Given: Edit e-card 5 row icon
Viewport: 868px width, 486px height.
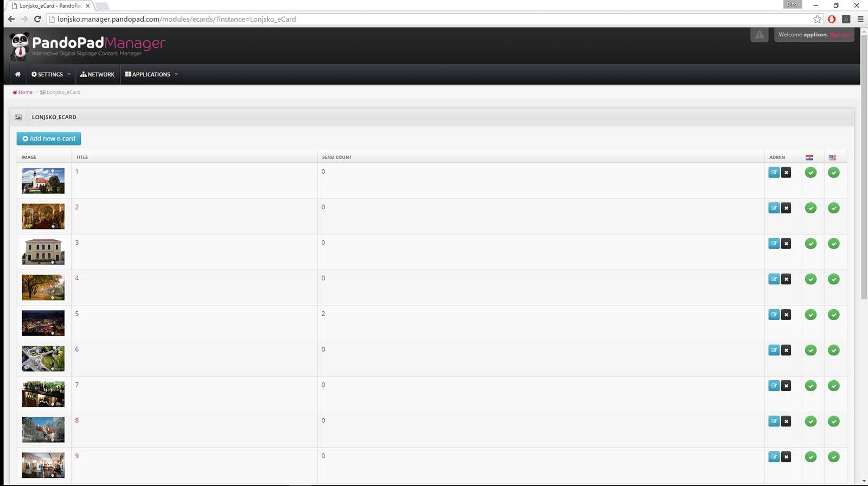Looking at the screenshot, I should (x=774, y=315).
